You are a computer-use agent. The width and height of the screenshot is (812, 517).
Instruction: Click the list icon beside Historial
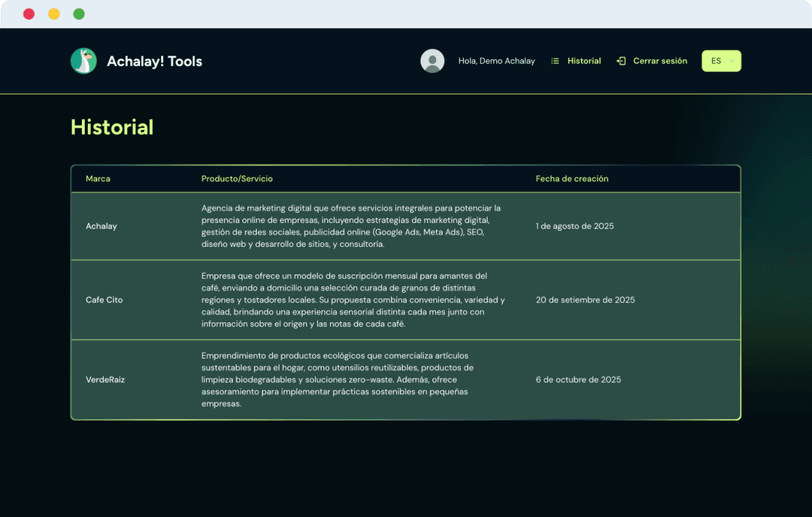click(555, 61)
